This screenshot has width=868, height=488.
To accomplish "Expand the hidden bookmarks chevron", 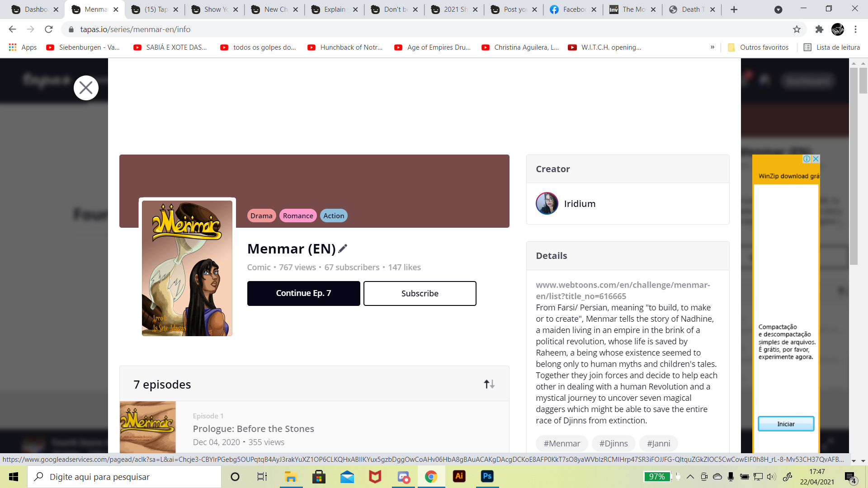I will pyautogui.click(x=712, y=47).
